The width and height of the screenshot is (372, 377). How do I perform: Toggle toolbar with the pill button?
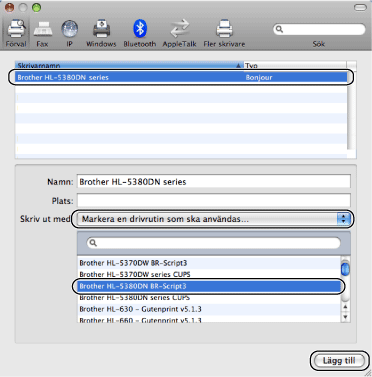(x=360, y=7)
